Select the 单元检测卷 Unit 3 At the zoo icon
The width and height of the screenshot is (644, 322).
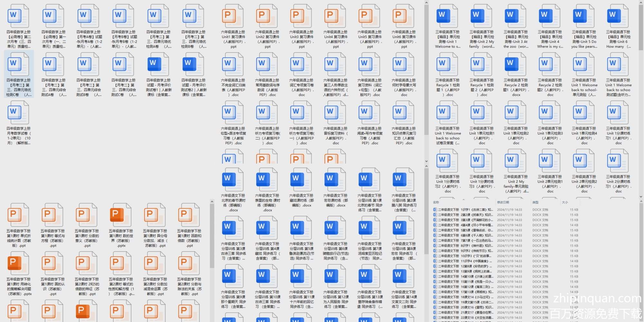516,16
